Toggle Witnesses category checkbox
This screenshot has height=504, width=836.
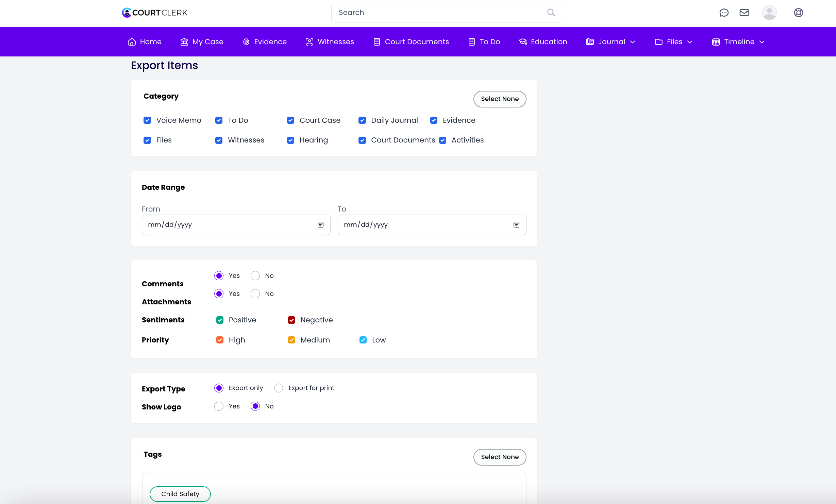pyautogui.click(x=219, y=140)
